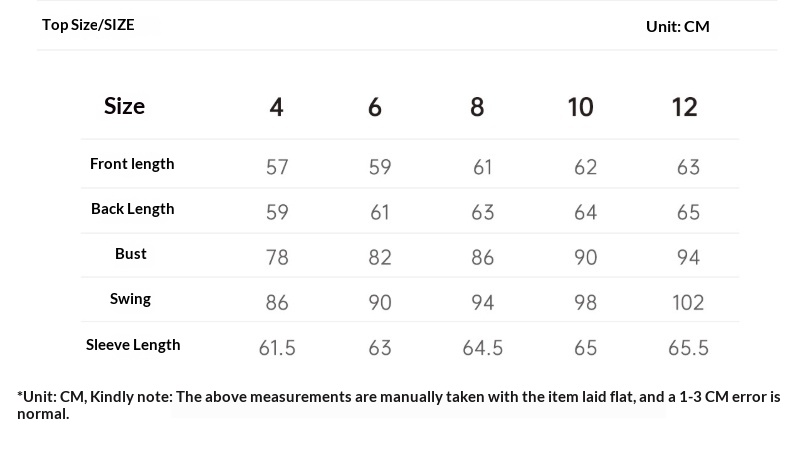Select the Sleeve Length value 64.5

(x=482, y=348)
